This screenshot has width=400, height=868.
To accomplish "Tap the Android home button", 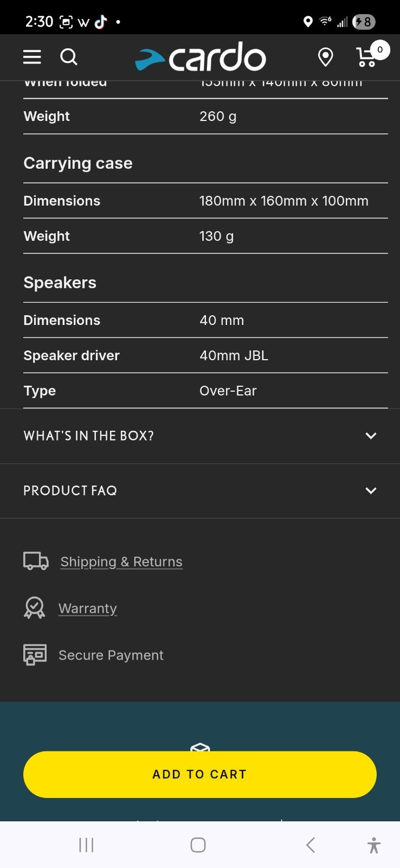I will click(x=198, y=845).
